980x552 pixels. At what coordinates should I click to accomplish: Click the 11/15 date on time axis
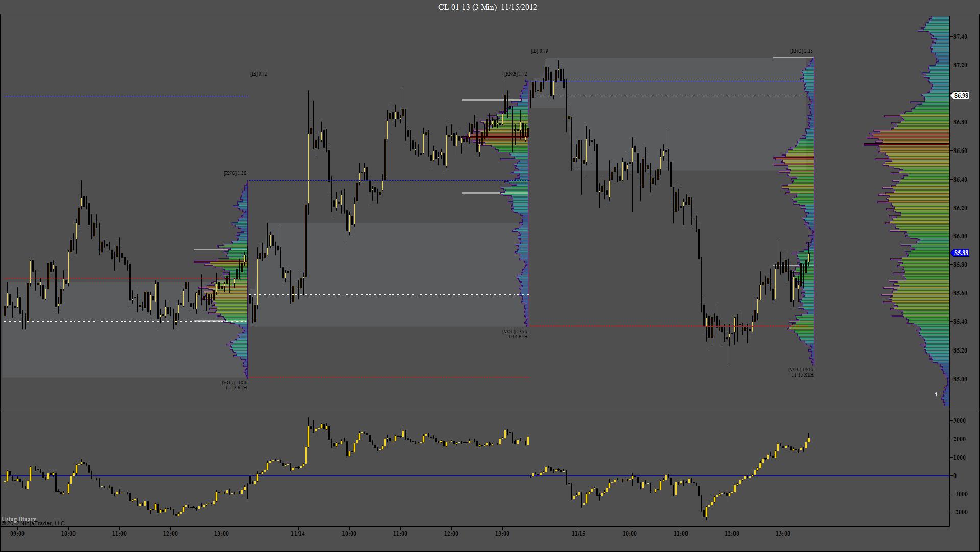tap(578, 534)
